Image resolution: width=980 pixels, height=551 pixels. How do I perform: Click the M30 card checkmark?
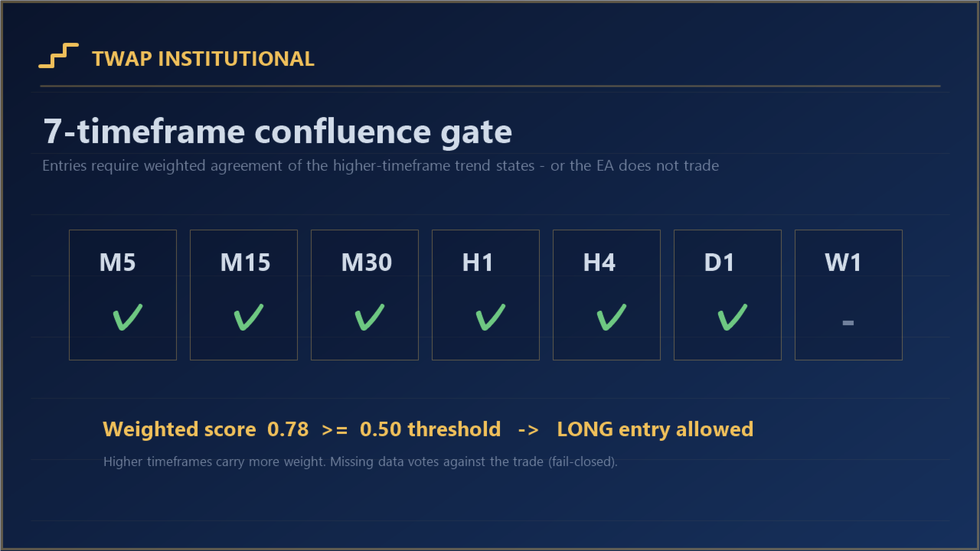coord(370,318)
